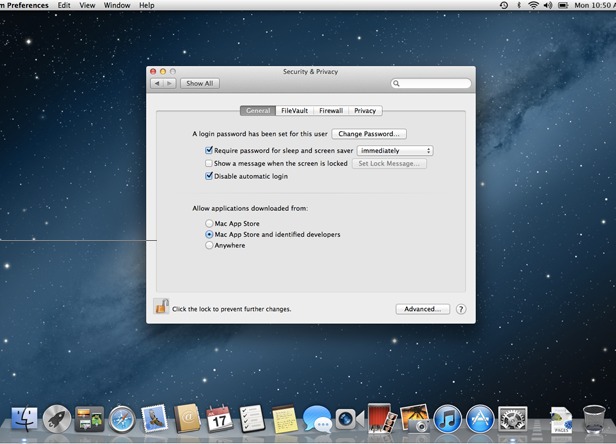The image size is (616, 444).
Task: Open Pages document in dock
Action: (562, 419)
